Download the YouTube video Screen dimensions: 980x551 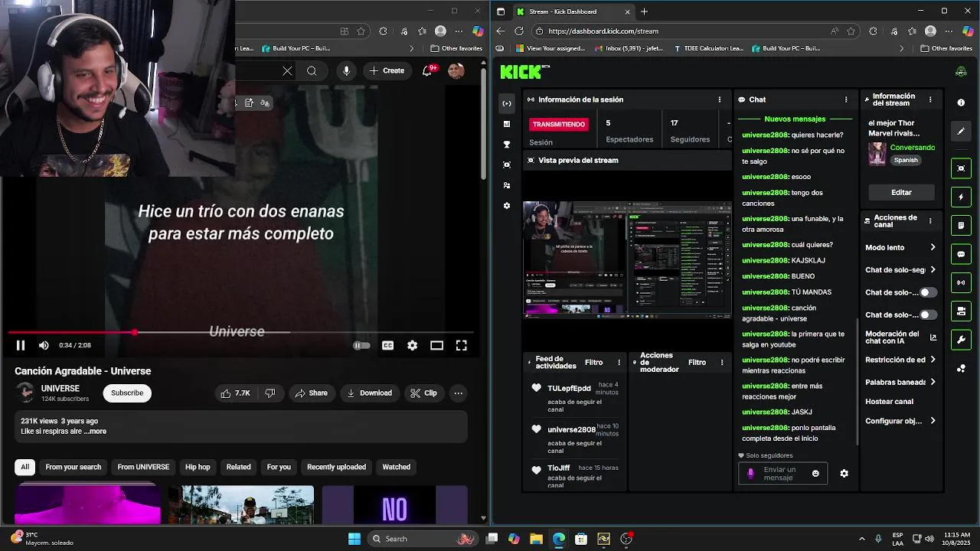[x=369, y=393]
